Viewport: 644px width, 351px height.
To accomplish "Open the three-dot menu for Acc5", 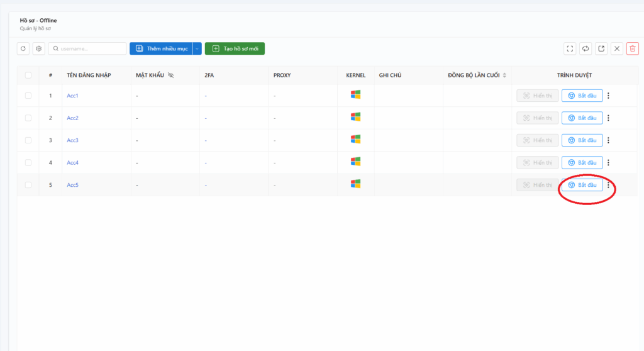I will (x=608, y=185).
